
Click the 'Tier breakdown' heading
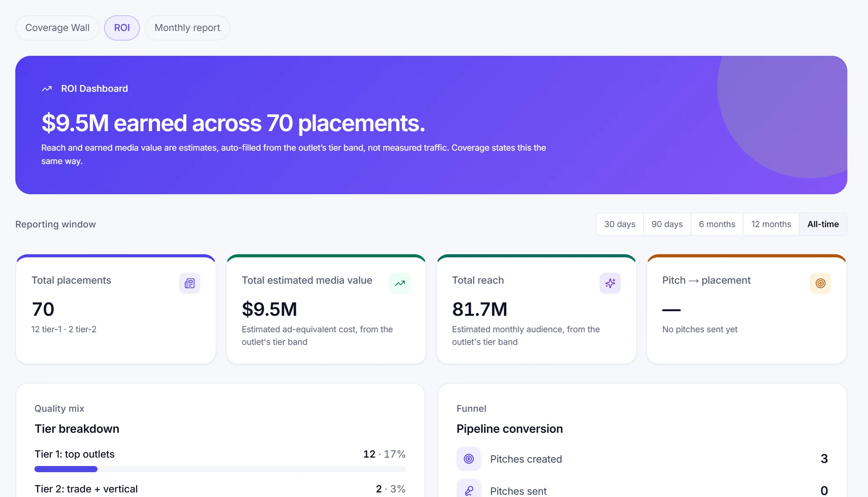[77, 429]
